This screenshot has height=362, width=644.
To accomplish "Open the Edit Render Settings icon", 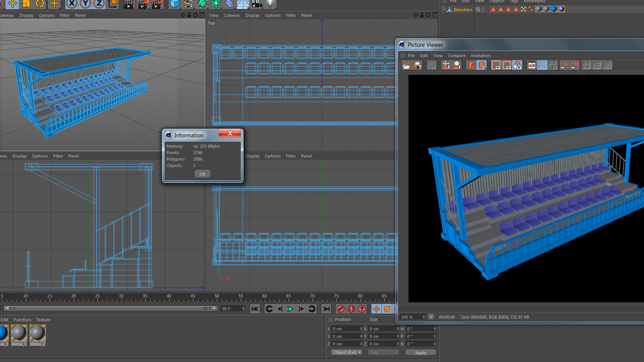I will pyautogui.click(x=157, y=4).
